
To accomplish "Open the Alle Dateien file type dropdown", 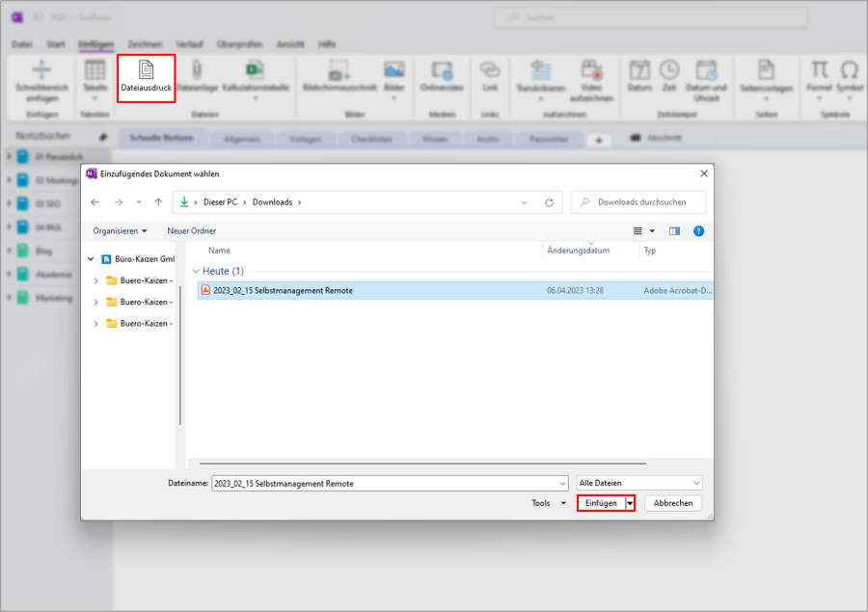I will click(638, 482).
